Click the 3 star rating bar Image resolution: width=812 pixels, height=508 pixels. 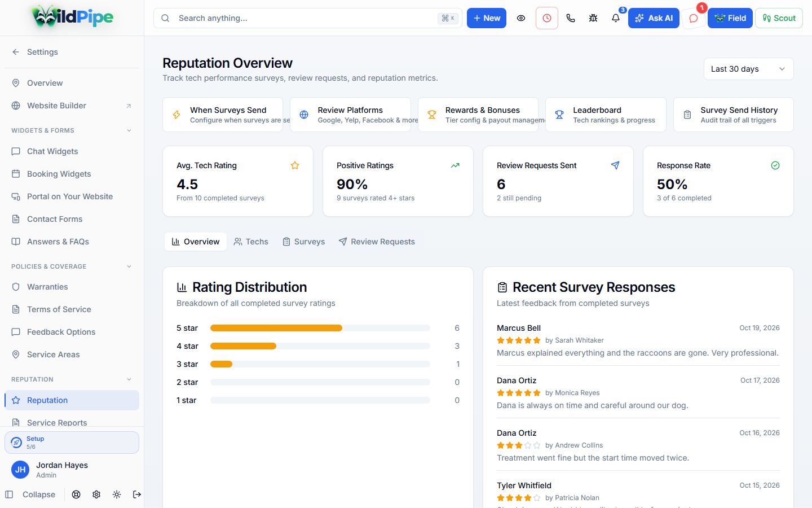[320, 364]
